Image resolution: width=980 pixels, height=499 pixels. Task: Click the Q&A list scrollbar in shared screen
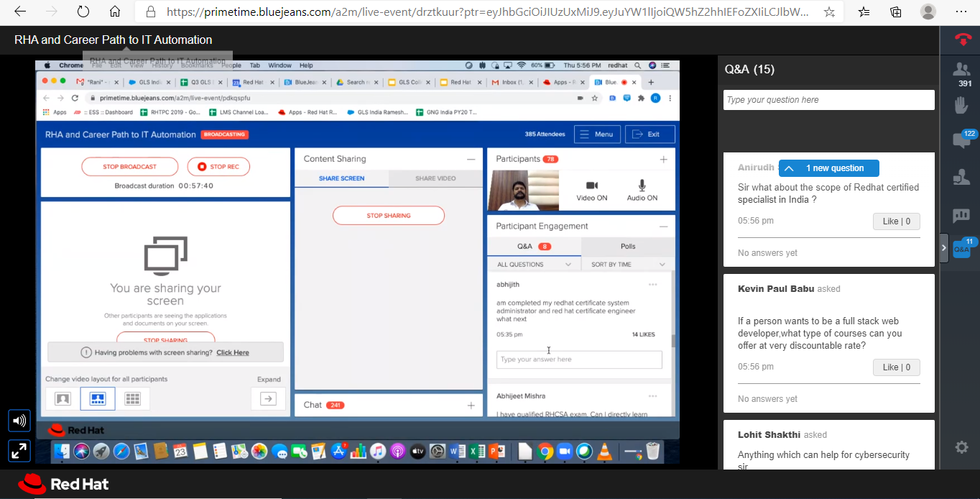(x=673, y=342)
